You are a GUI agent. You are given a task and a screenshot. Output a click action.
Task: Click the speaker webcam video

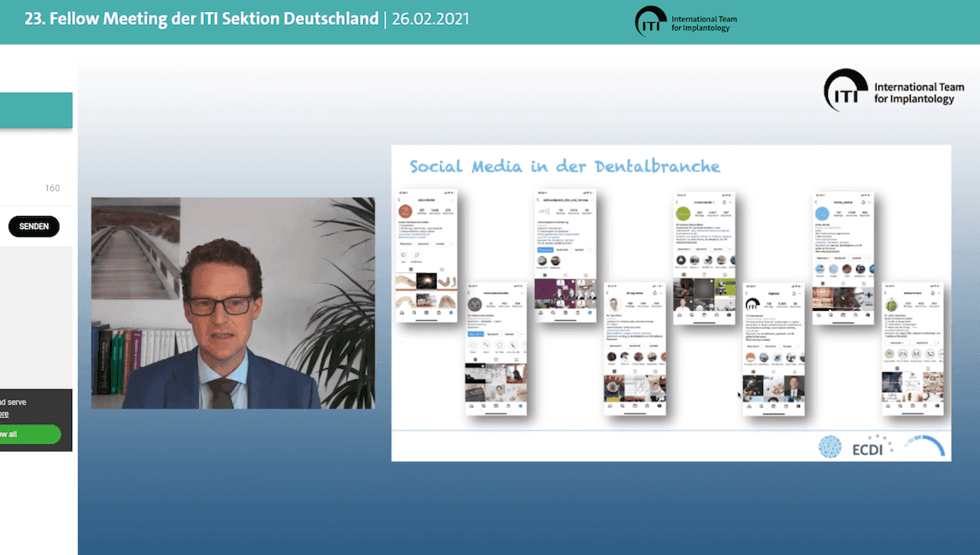coord(233,303)
